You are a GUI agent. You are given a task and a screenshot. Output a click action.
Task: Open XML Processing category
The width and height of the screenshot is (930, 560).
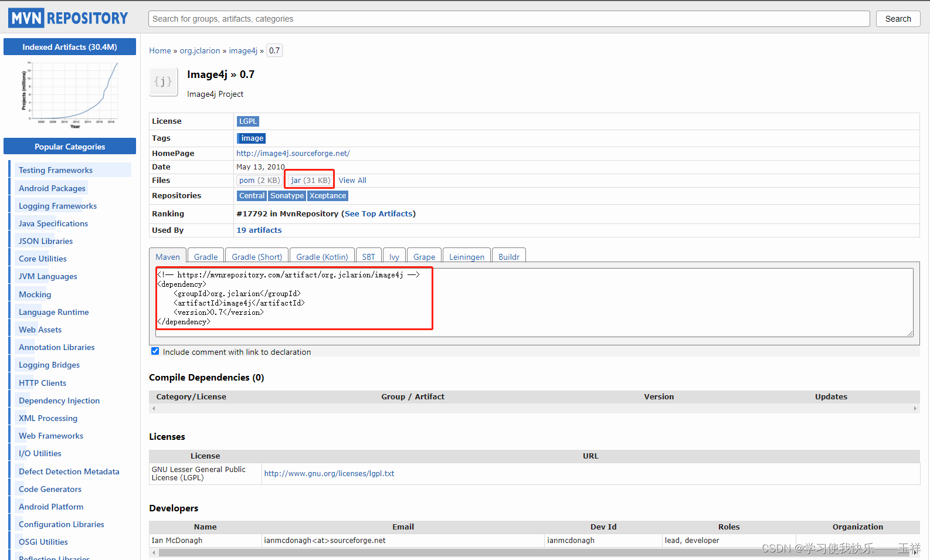(48, 418)
